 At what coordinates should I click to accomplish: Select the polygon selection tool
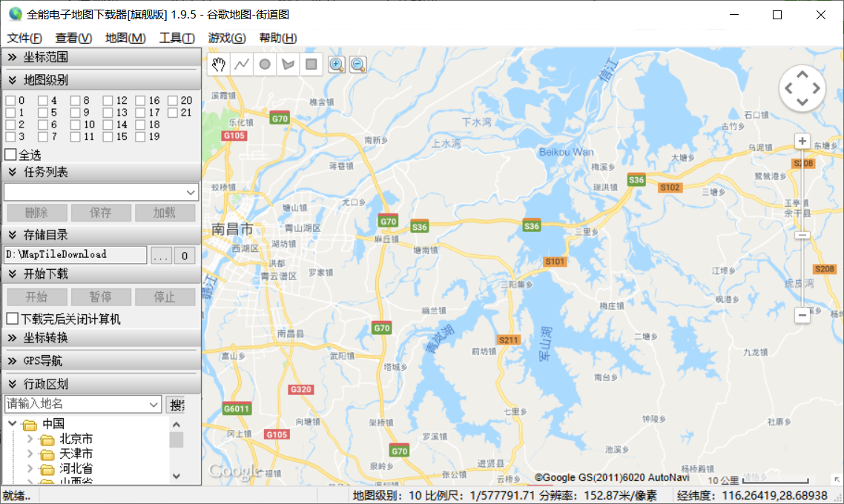point(288,64)
